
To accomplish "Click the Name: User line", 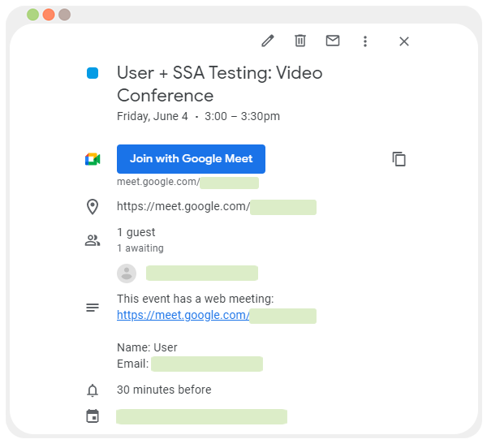I will tap(147, 347).
